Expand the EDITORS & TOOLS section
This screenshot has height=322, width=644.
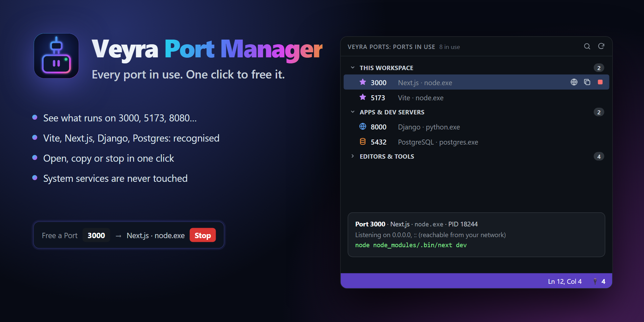pyautogui.click(x=353, y=156)
